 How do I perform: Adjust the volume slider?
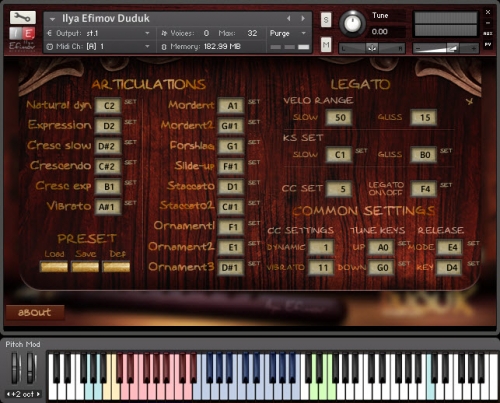point(446,48)
